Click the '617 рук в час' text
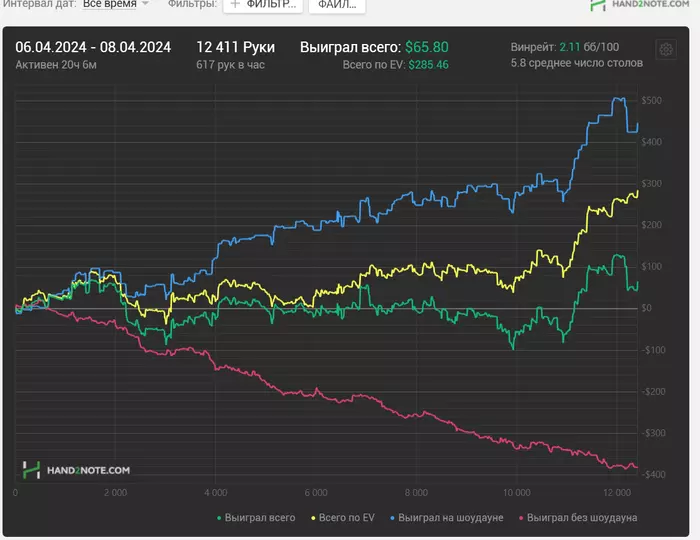This screenshot has height=540, width=700. click(230, 65)
